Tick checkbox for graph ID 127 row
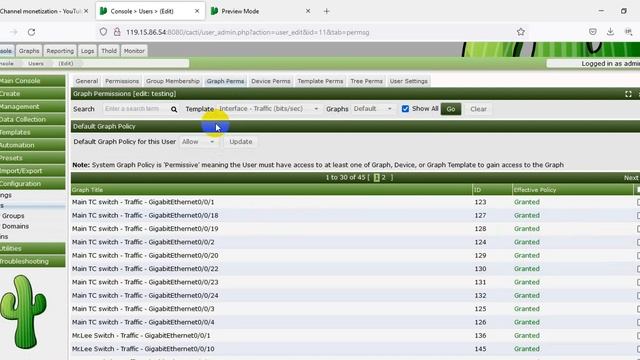The width and height of the screenshot is (640, 360). coord(638,216)
